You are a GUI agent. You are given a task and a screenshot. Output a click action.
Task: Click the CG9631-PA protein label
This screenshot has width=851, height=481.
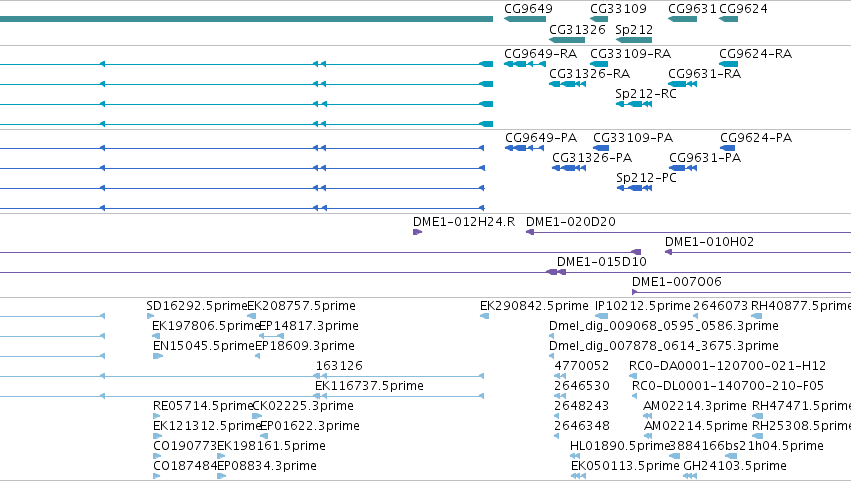[704, 157]
